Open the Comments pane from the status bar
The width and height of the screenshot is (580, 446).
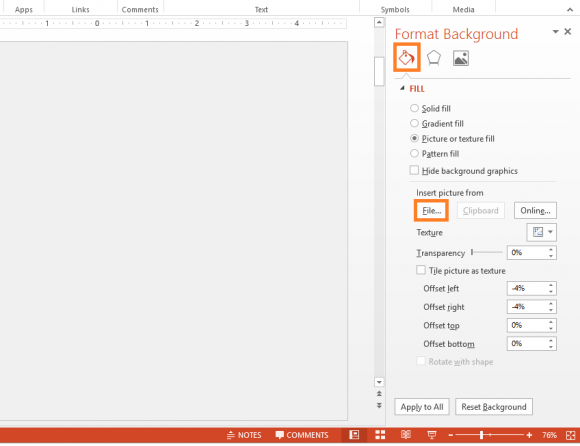pyautogui.click(x=302, y=435)
